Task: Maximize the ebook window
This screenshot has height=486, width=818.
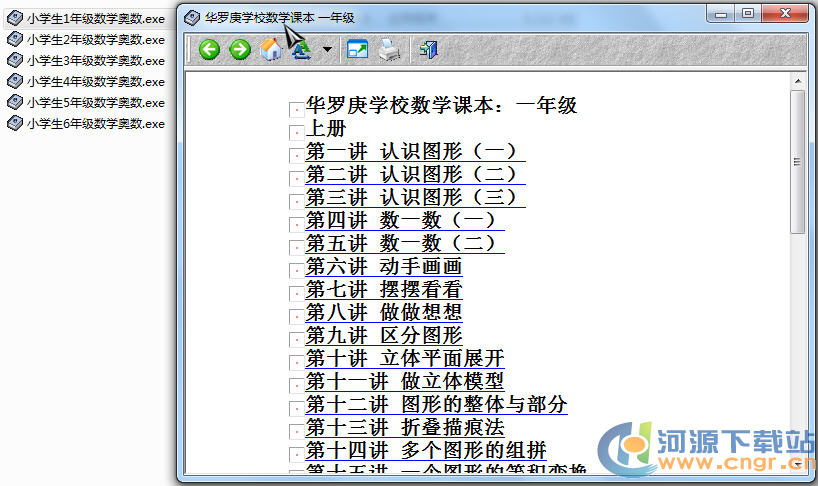Action: click(x=748, y=14)
